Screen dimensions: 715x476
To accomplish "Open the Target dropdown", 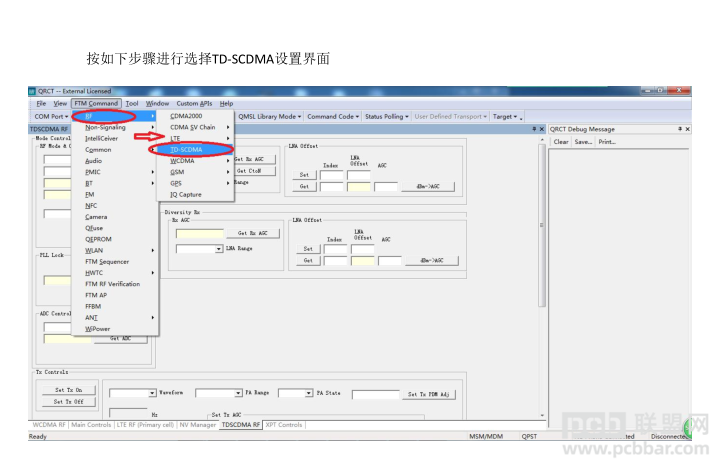I will coord(505,116).
